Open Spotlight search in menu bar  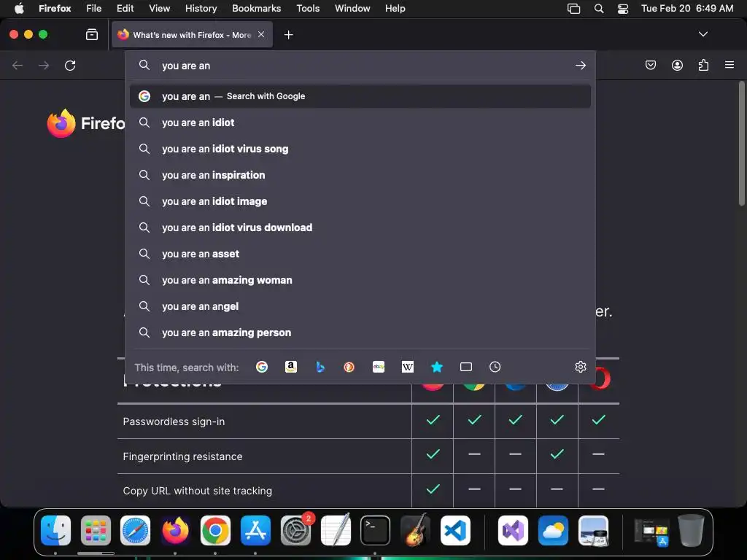(x=599, y=8)
